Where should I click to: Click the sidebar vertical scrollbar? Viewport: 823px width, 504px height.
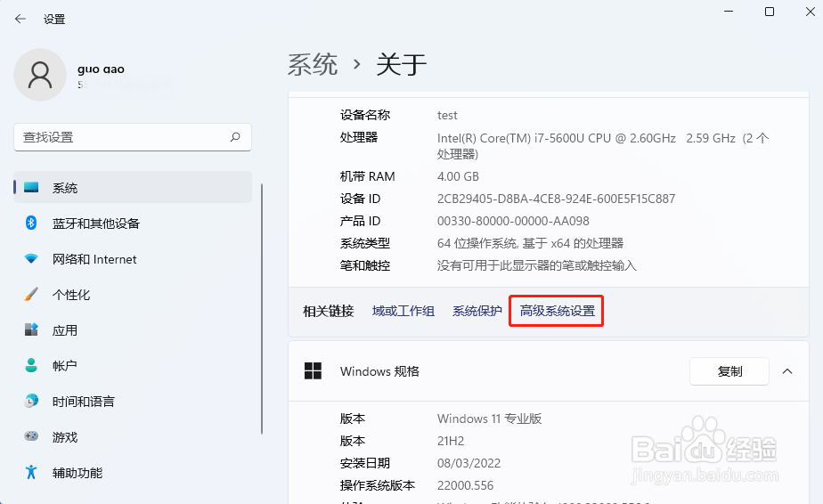[261, 309]
